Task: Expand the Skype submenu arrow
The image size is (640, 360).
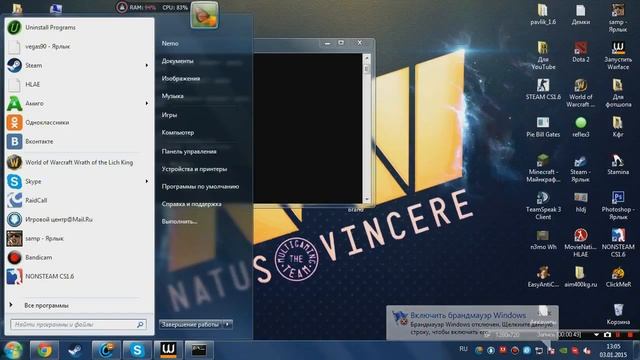Action: tap(147, 181)
